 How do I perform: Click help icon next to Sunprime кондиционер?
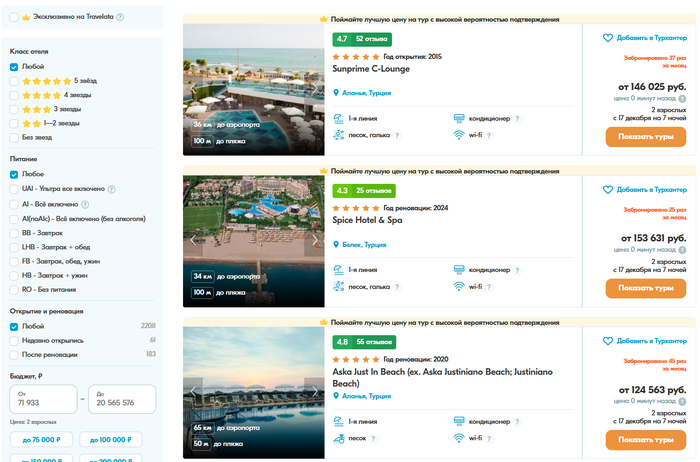point(518,118)
